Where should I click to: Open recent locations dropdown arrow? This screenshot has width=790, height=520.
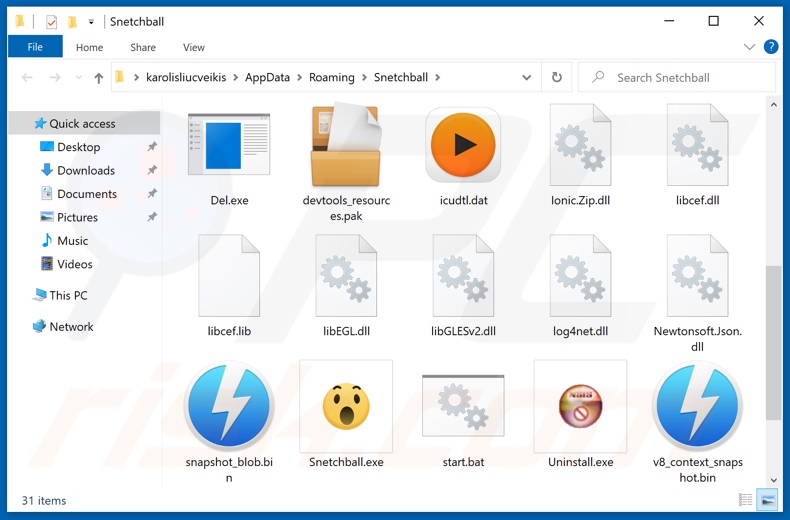(79, 78)
